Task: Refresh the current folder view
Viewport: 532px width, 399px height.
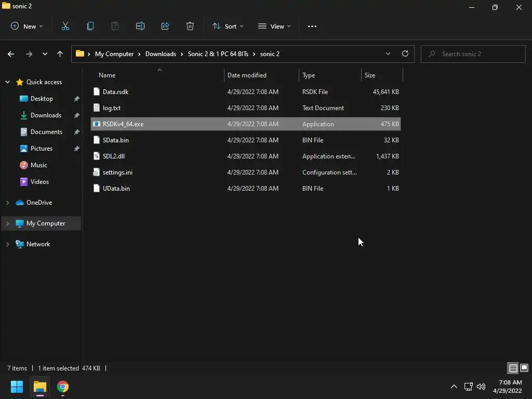Action: 405,54
